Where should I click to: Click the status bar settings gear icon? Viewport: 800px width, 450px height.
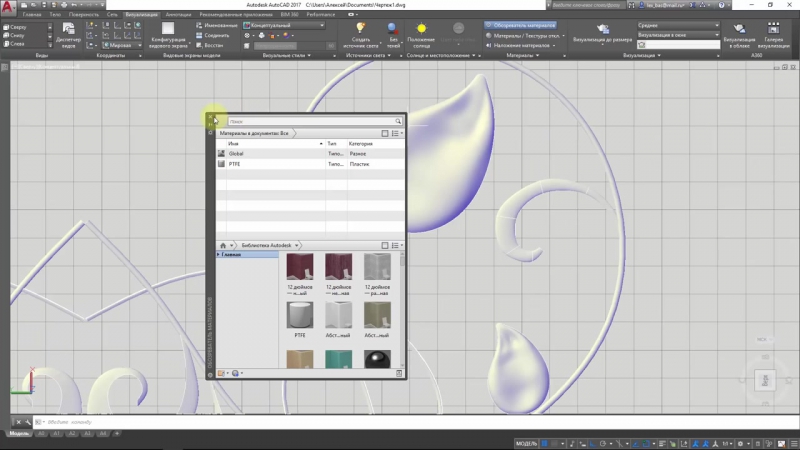(740, 443)
